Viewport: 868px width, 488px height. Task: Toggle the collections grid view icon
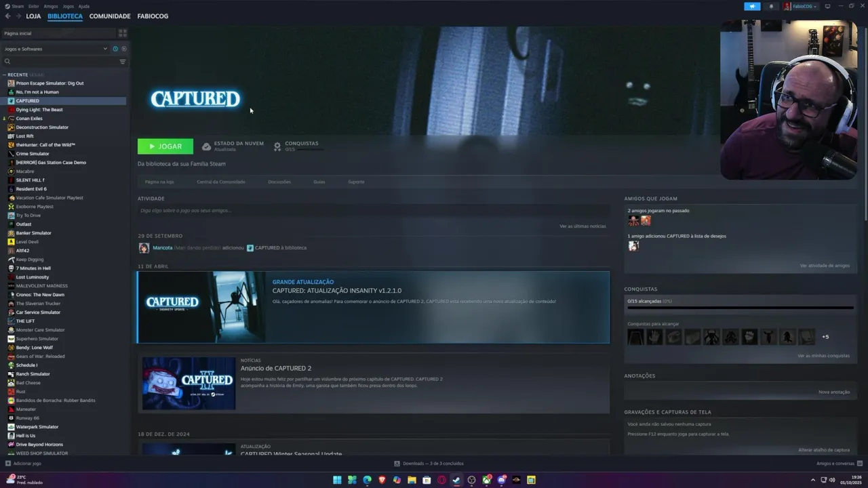(123, 33)
